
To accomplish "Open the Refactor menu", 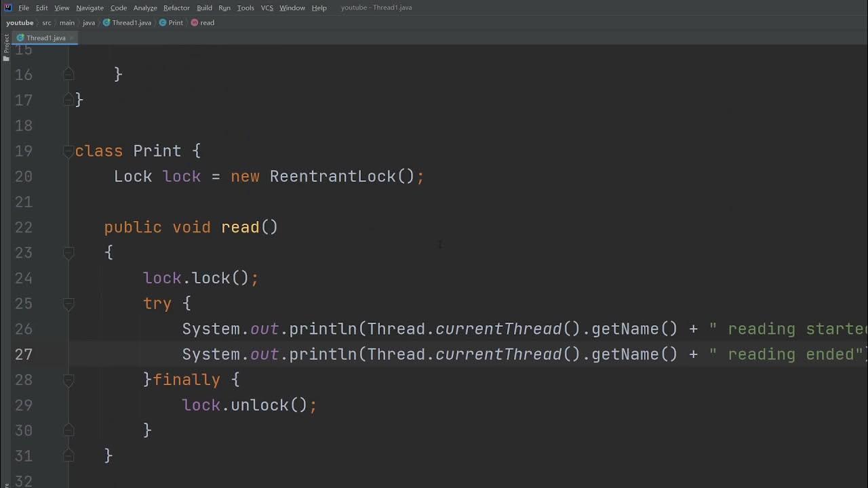I will click(176, 7).
